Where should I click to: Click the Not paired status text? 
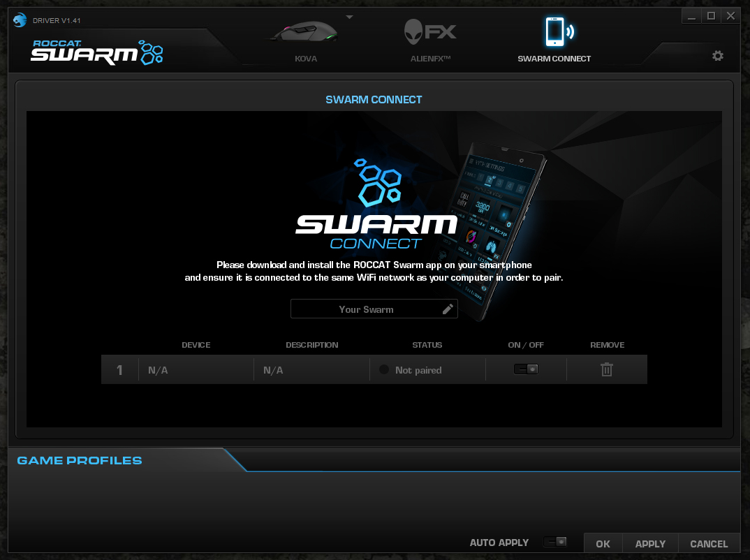click(x=418, y=370)
